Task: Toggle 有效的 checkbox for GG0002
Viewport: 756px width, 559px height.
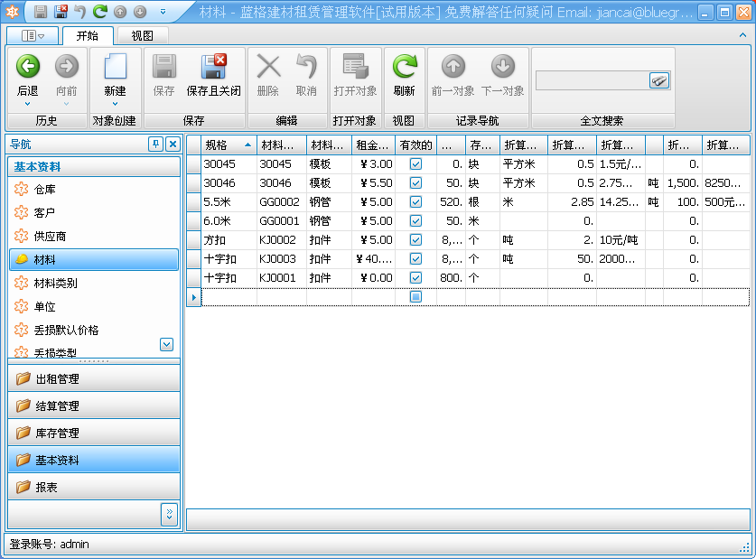Action: tap(415, 202)
